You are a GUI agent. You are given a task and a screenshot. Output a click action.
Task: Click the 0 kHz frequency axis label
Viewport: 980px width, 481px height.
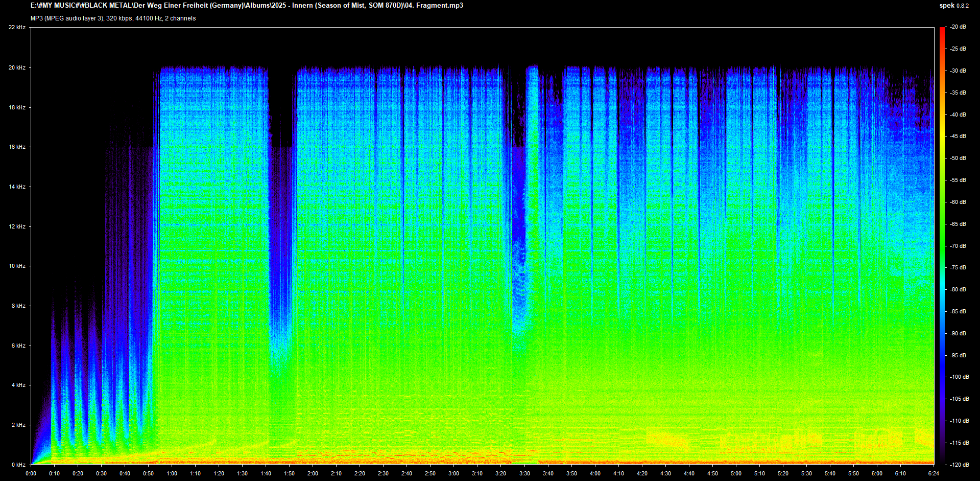(x=18, y=465)
